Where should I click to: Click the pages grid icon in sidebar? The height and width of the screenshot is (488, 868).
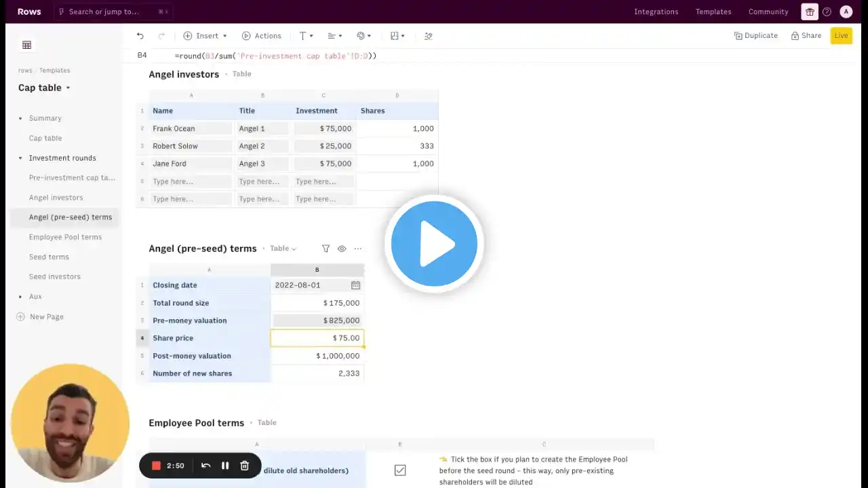click(26, 45)
